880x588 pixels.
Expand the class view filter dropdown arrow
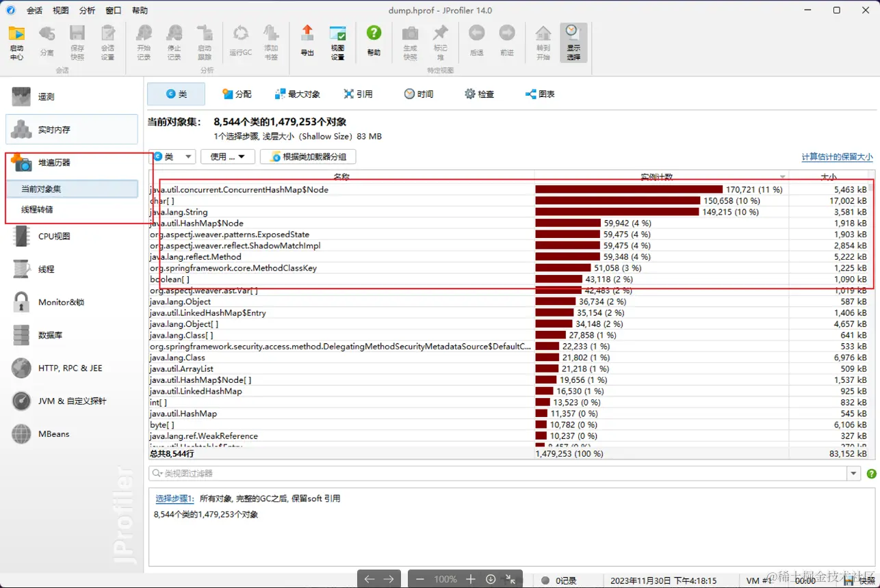(853, 474)
